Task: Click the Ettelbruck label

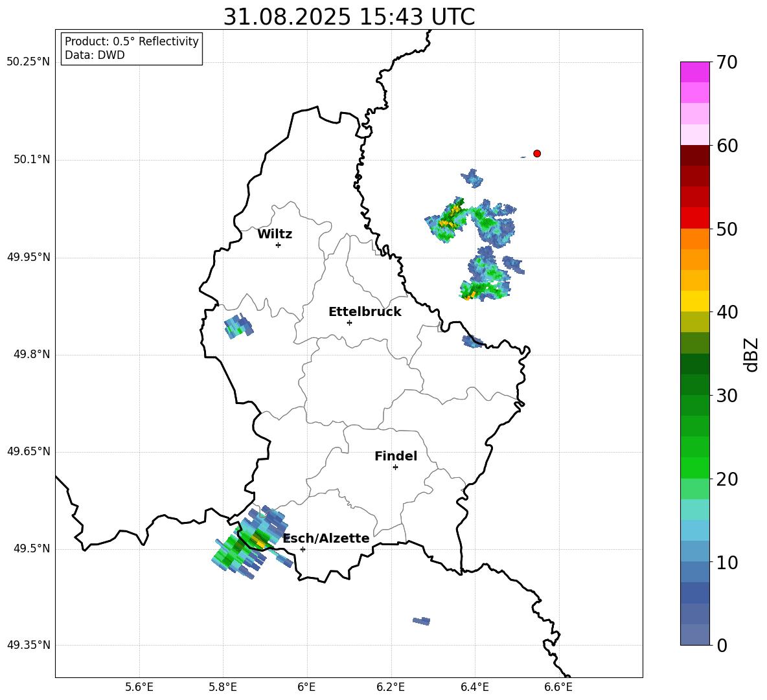Action: tap(365, 312)
